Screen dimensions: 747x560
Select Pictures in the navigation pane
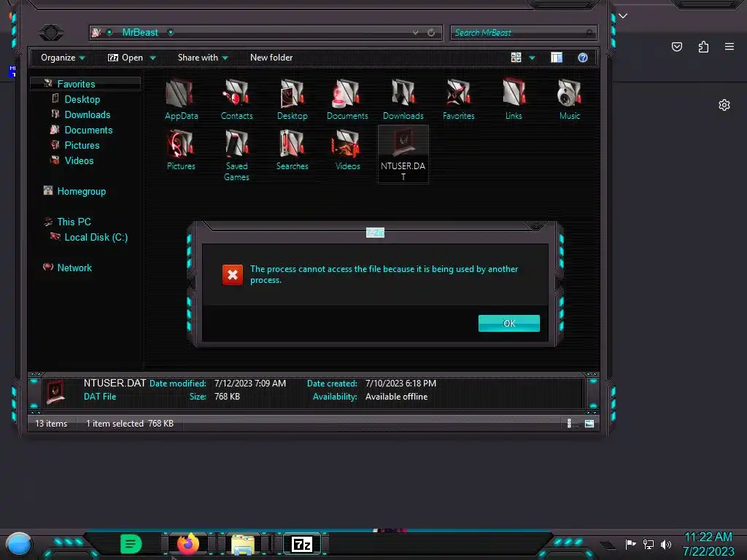click(82, 145)
